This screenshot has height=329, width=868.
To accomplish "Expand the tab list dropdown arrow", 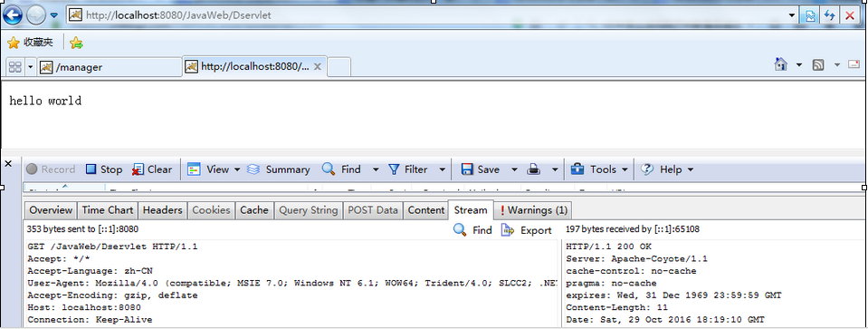I will (x=30, y=67).
